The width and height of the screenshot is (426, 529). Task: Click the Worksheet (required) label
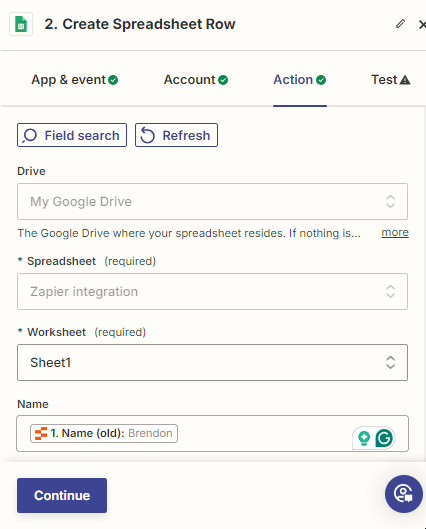82,332
